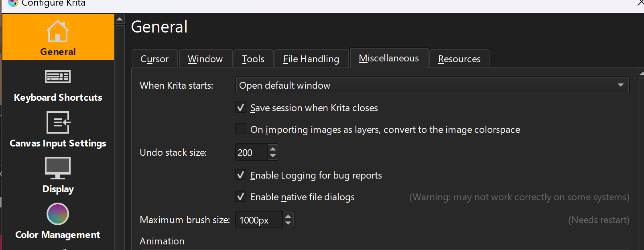Screen dimensions: 644x250
Task: Select the General house icon
Action: (x=58, y=31)
